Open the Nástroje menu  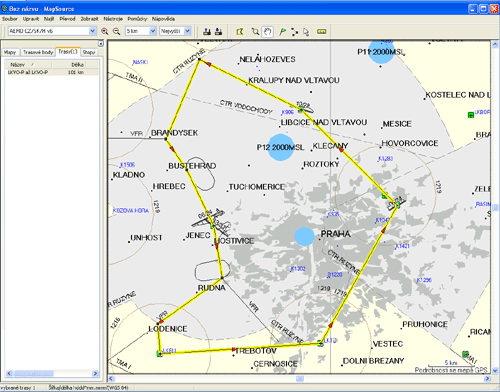click(113, 19)
